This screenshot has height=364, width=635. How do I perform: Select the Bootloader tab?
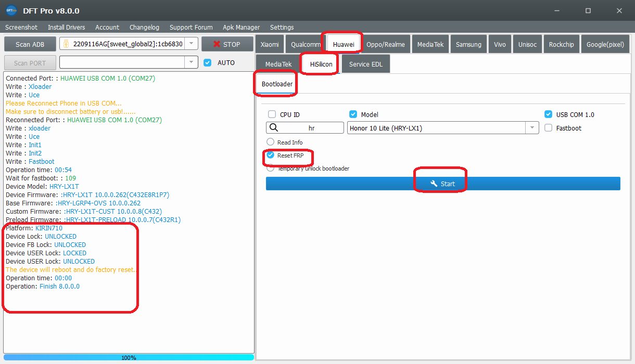tap(277, 84)
